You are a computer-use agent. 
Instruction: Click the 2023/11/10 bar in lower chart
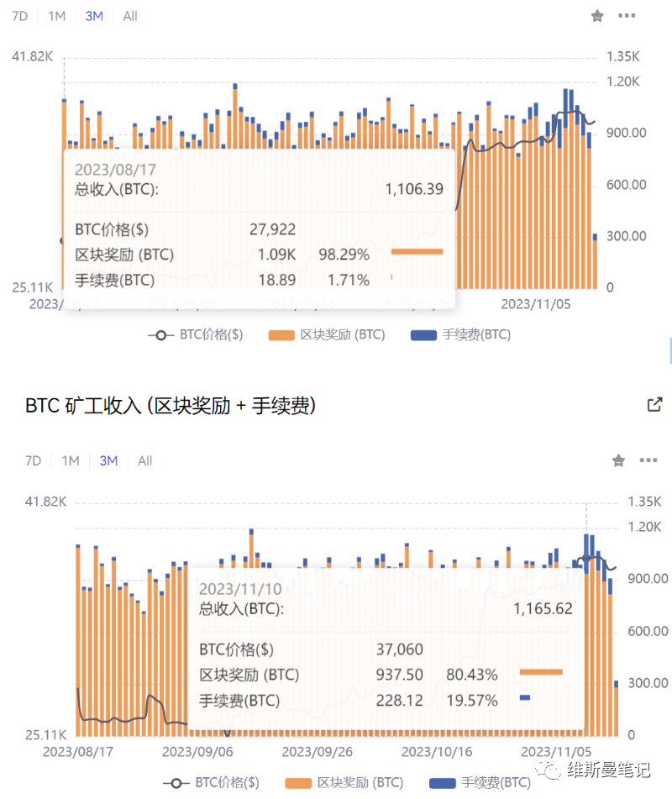pos(586,635)
